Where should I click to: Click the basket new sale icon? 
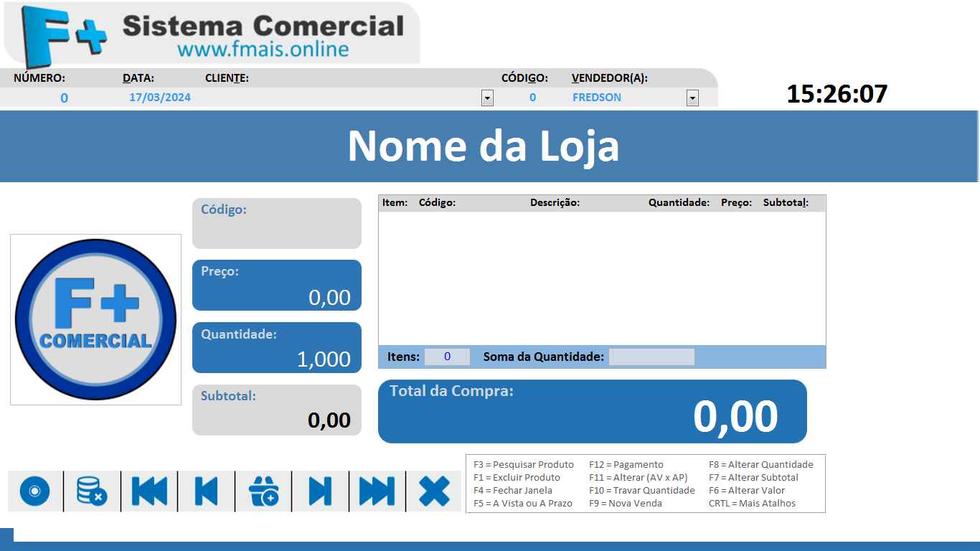pos(263,491)
